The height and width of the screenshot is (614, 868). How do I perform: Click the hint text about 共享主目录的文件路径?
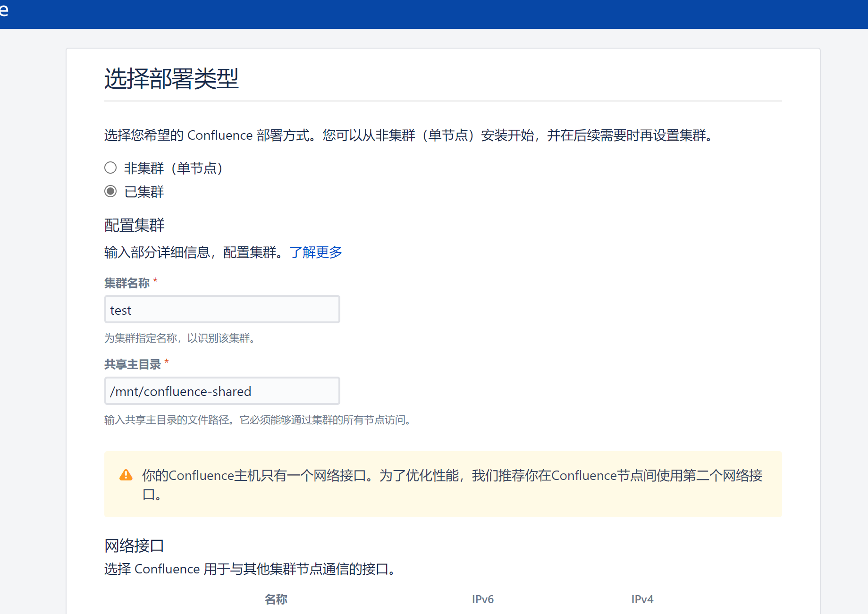(x=259, y=420)
